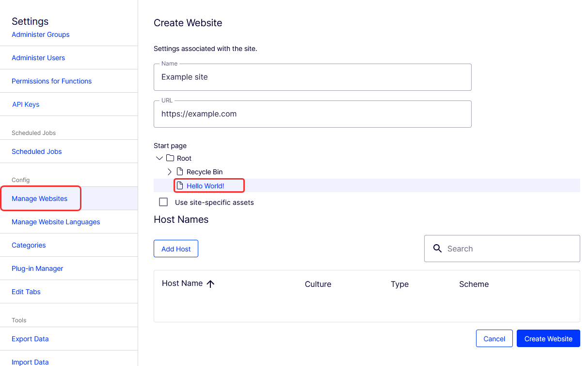This screenshot has height=366, width=588.
Task: Enable Use site-specific assets checkbox
Action: click(x=164, y=202)
